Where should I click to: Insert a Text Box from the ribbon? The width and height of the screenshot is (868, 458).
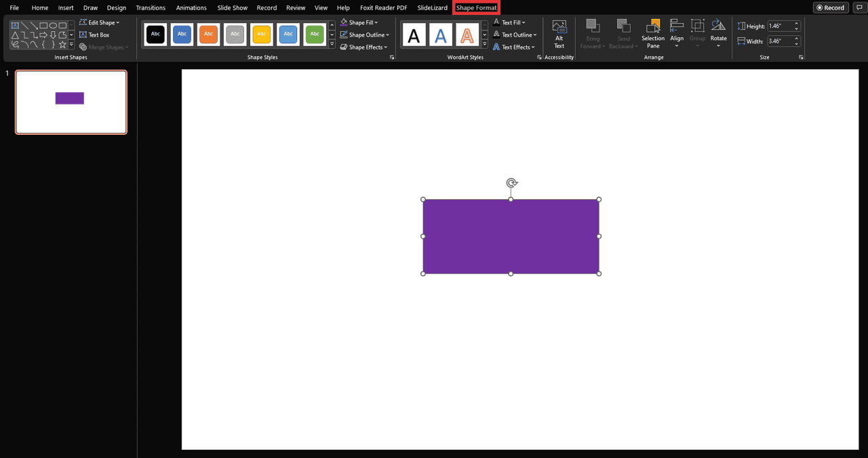click(94, 35)
